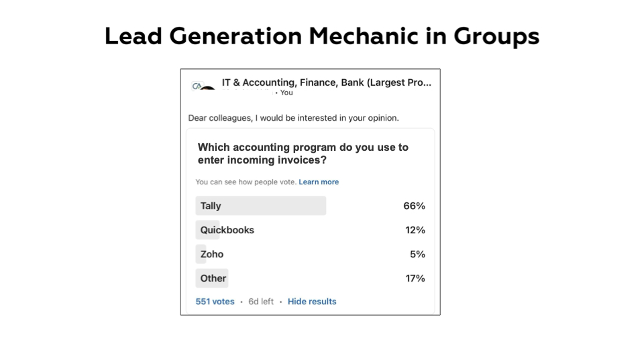Click the 'You' author label
This screenshot has height=362, width=644.
[286, 93]
